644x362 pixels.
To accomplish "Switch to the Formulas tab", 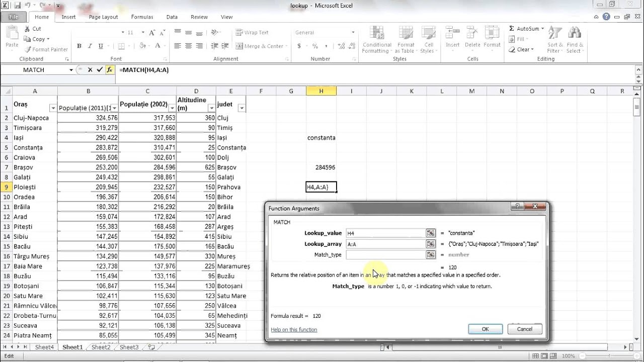I will [142, 17].
